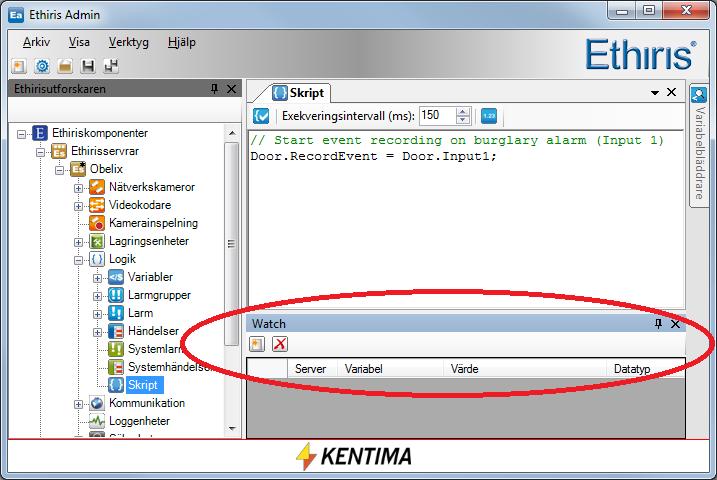Close the Ethirisutforskaren panel

click(x=231, y=89)
